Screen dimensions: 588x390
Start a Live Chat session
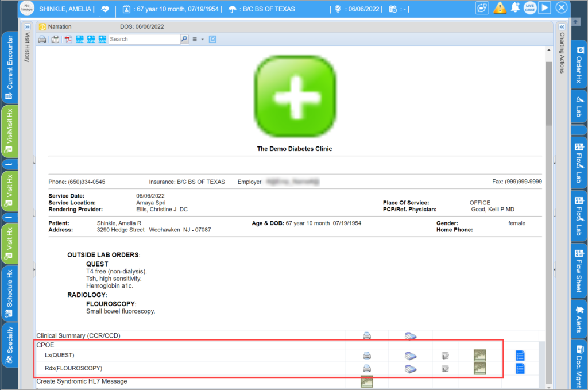coord(530,8)
